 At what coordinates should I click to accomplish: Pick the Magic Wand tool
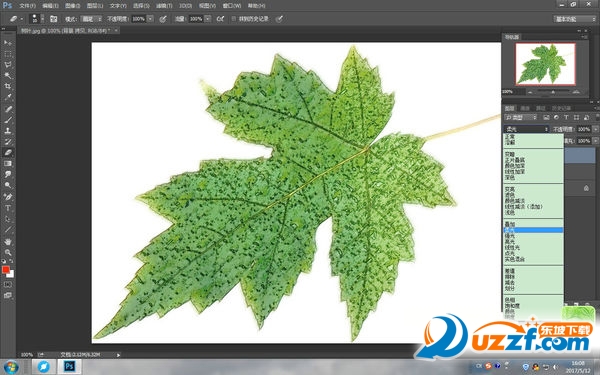coord(8,75)
